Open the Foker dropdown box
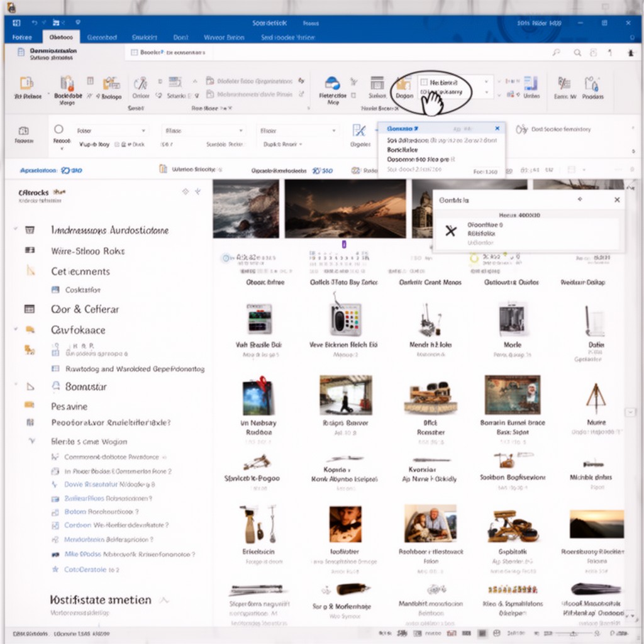Screen dimensions: 644x644 click(111, 131)
